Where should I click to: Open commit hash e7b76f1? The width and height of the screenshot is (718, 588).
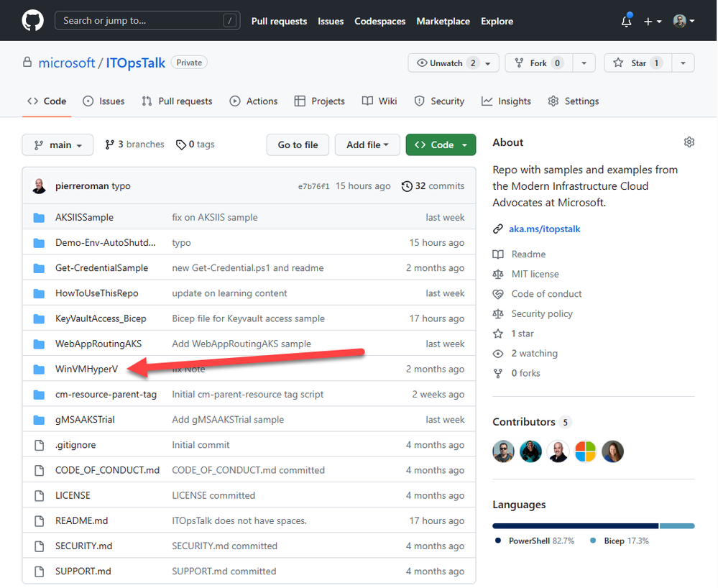pyautogui.click(x=313, y=186)
